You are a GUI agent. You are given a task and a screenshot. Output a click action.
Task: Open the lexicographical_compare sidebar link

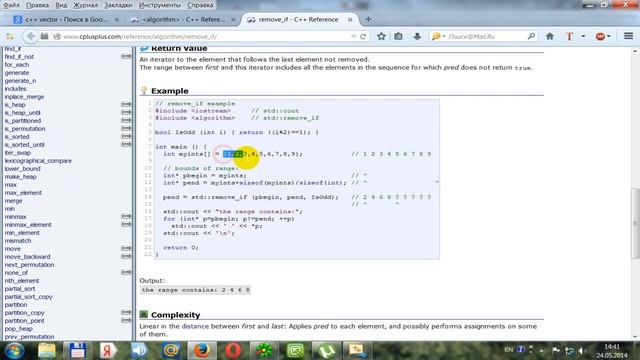tap(38, 160)
